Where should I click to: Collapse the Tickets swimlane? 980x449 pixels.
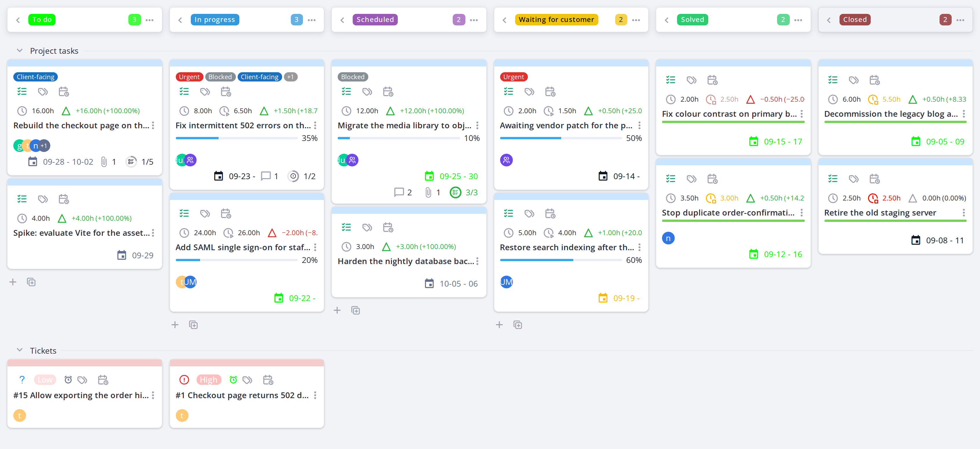point(20,350)
